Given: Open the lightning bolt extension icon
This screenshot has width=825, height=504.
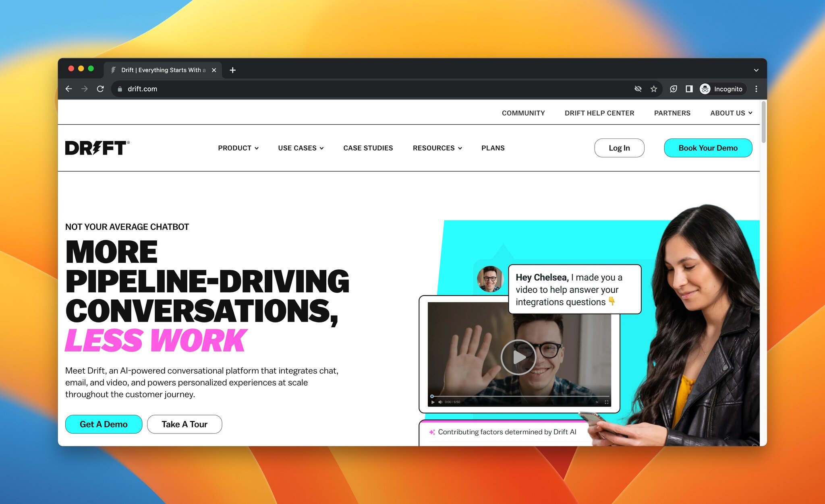Looking at the screenshot, I should coord(673,89).
